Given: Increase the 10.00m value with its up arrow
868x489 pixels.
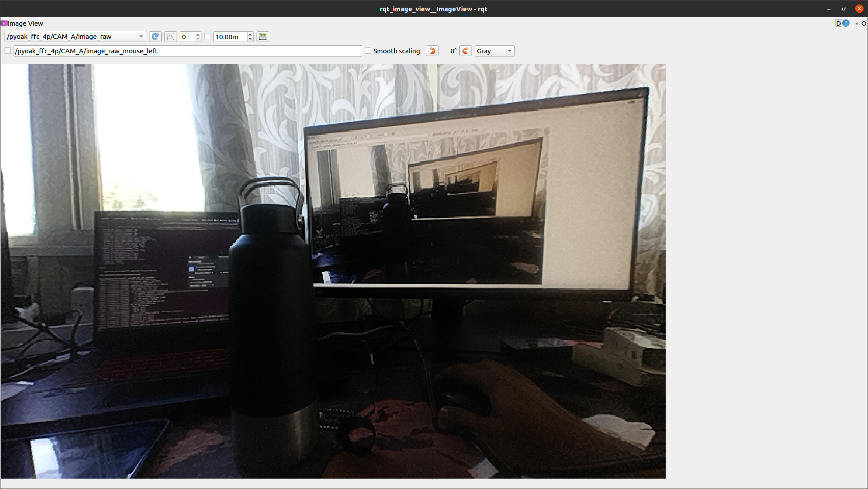Looking at the screenshot, I should tap(250, 34).
